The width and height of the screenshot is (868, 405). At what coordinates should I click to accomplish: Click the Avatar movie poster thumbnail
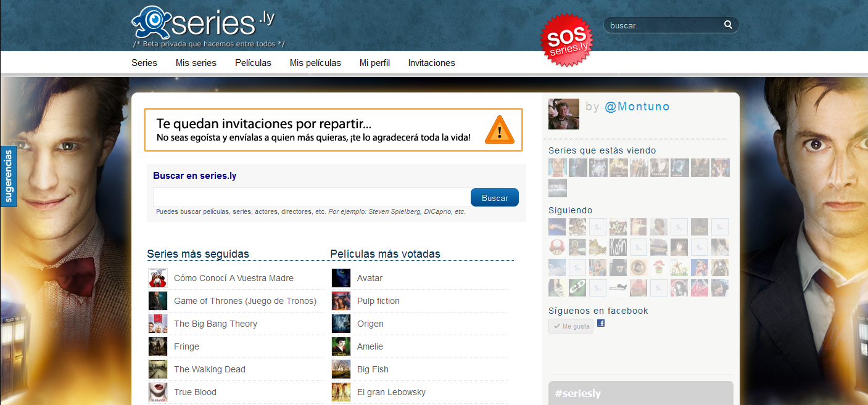click(341, 278)
